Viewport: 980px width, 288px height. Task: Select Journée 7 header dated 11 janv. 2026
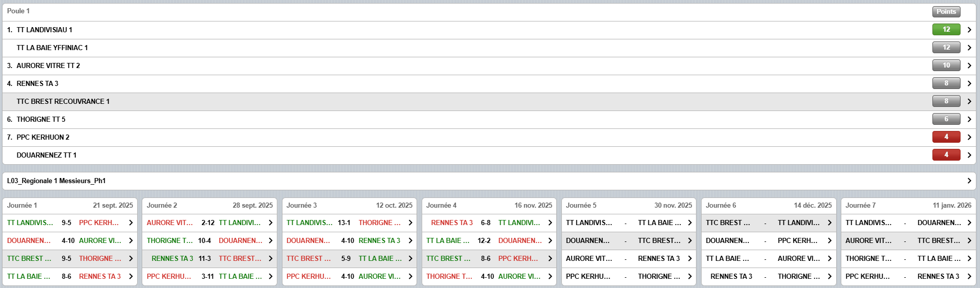coord(908,206)
